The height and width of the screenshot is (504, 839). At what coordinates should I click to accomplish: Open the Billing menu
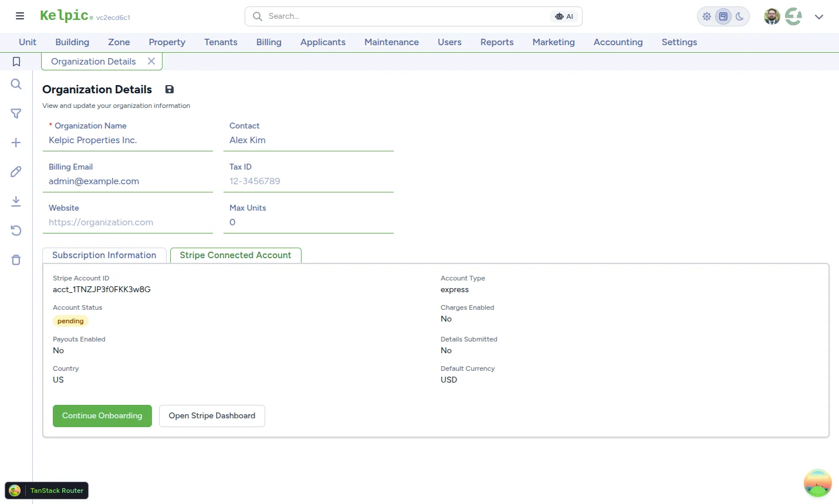[269, 42]
